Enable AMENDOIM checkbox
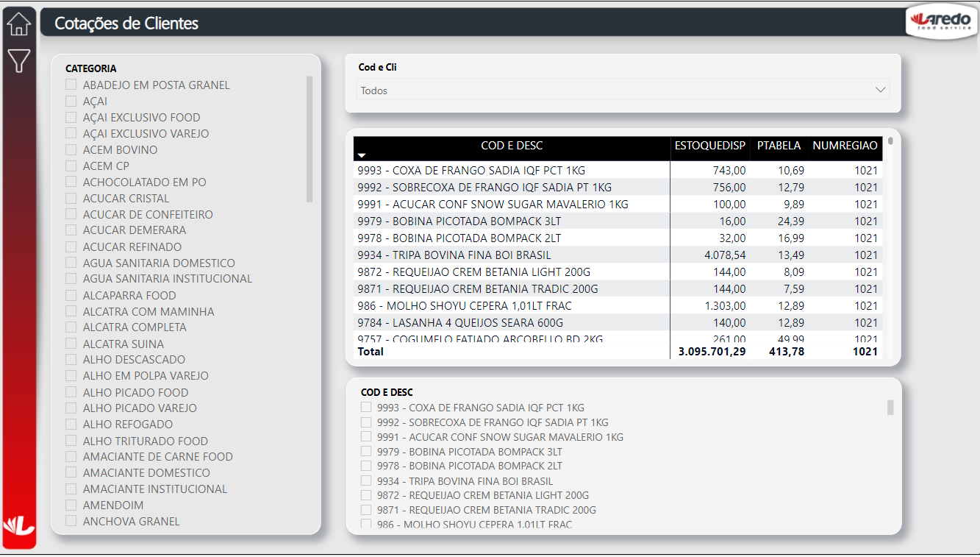The image size is (980, 557). pos(71,505)
